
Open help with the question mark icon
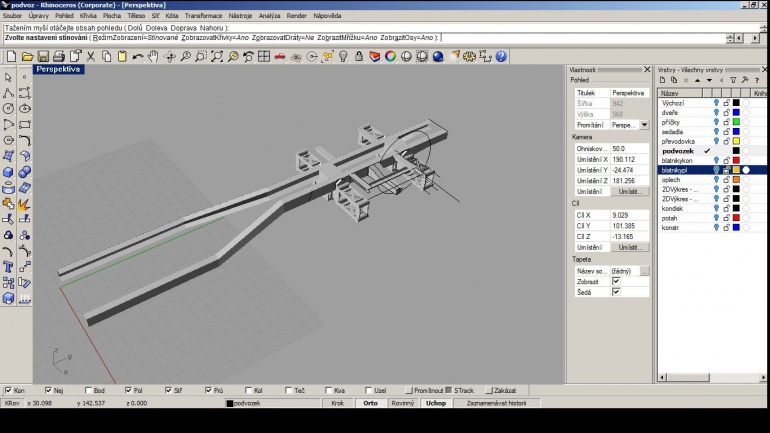click(x=501, y=56)
